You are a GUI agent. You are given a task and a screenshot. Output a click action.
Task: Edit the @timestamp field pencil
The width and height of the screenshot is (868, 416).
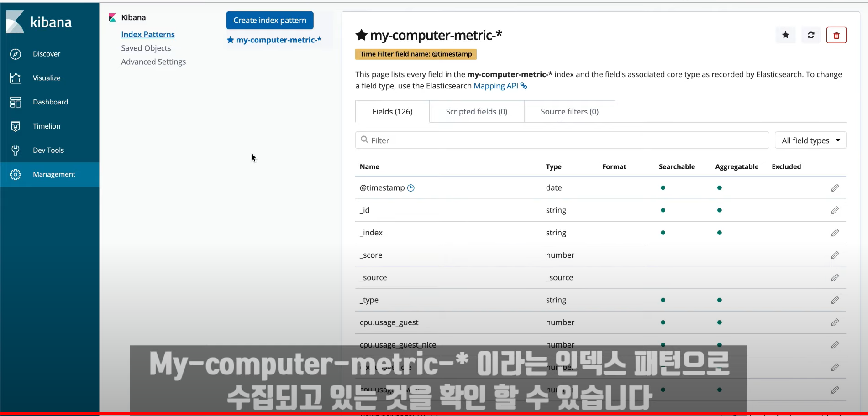(x=835, y=188)
